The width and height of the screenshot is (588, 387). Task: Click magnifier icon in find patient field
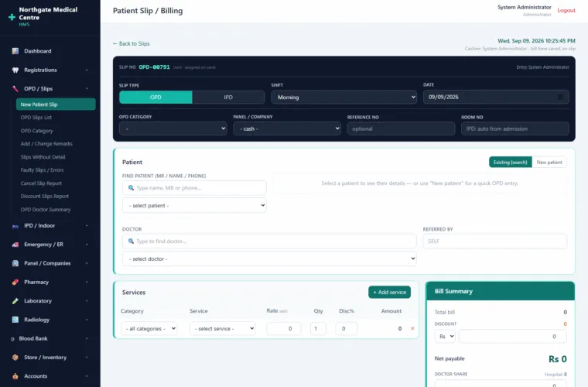131,188
